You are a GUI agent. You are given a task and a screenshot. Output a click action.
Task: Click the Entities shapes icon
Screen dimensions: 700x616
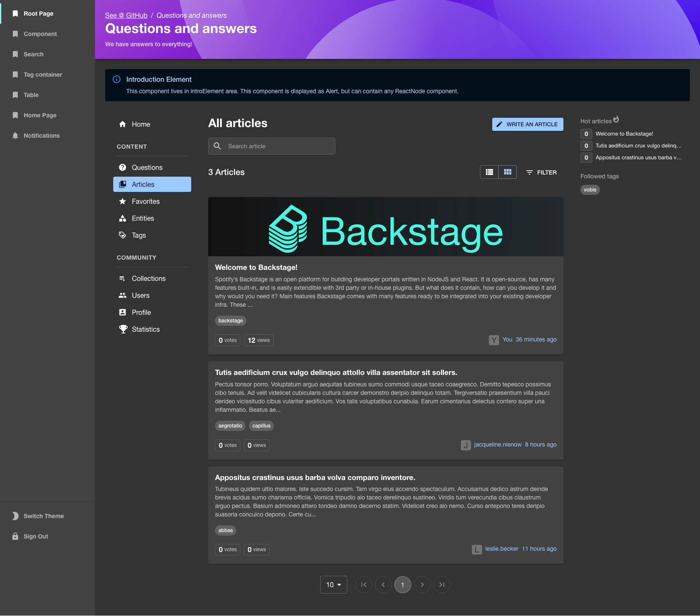(123, 218)
